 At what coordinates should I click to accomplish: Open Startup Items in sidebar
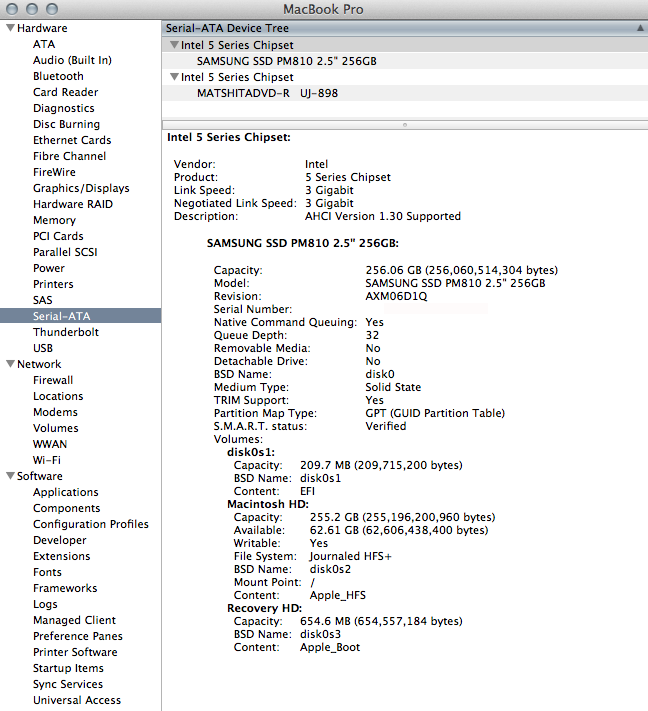(68, 668)
